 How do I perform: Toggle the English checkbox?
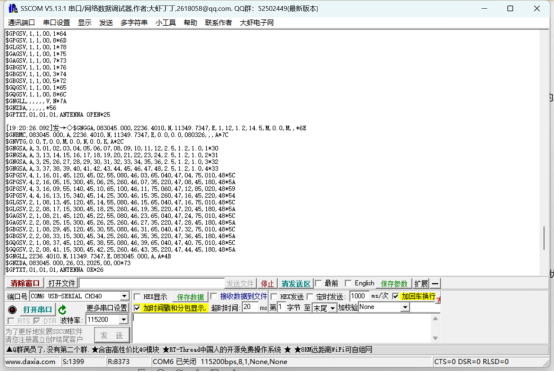[x=348, y=283]
